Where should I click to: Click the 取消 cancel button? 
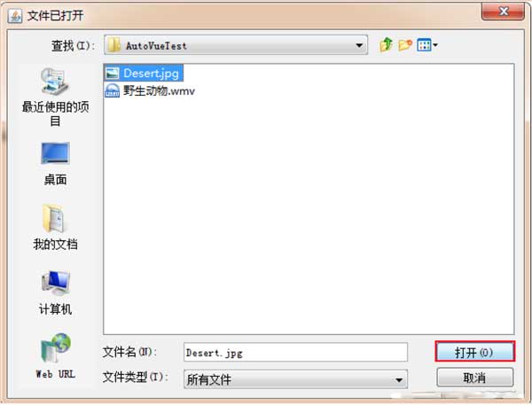click(474, 378)
